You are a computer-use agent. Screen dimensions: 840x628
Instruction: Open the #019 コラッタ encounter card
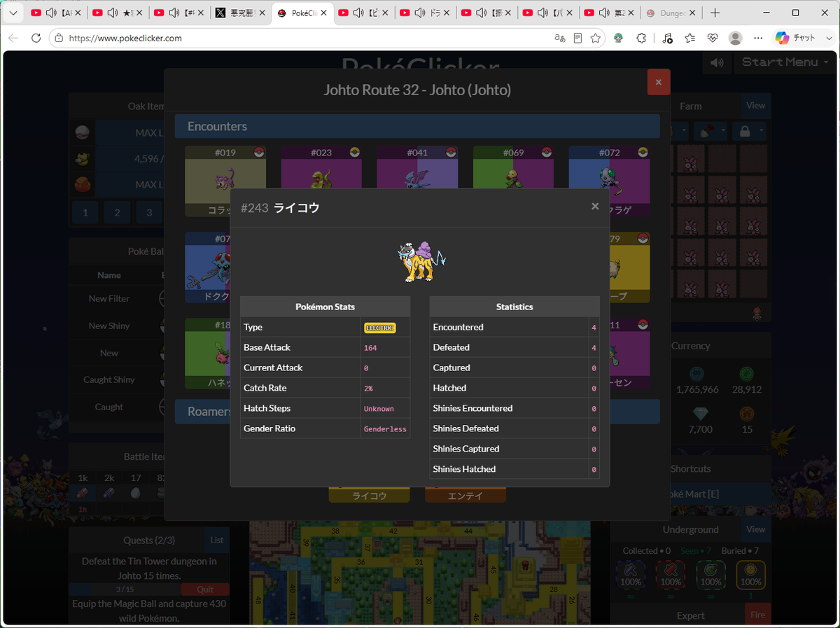(x=225, y=181)
